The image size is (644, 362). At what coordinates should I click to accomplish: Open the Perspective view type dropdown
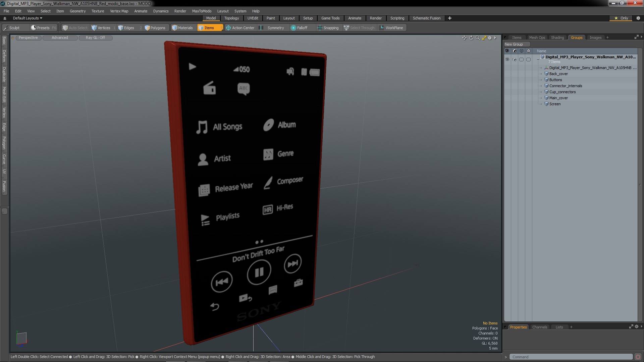tap(28, 38)
